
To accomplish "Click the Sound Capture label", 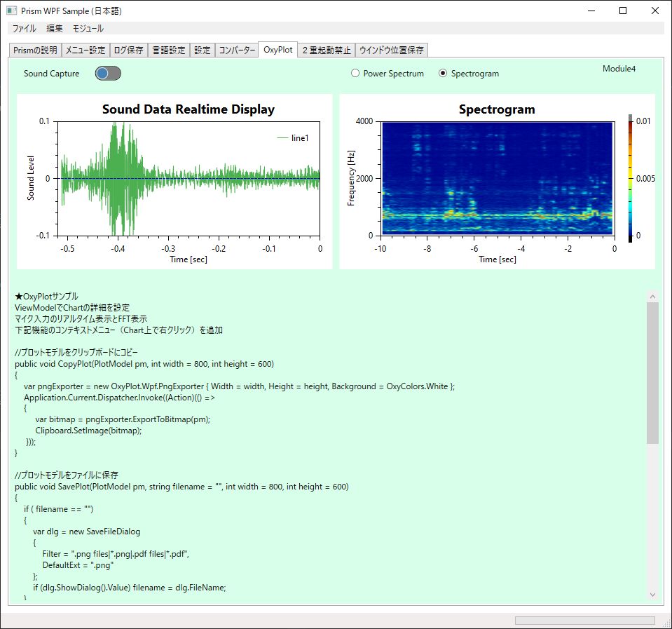I will 51,74.
